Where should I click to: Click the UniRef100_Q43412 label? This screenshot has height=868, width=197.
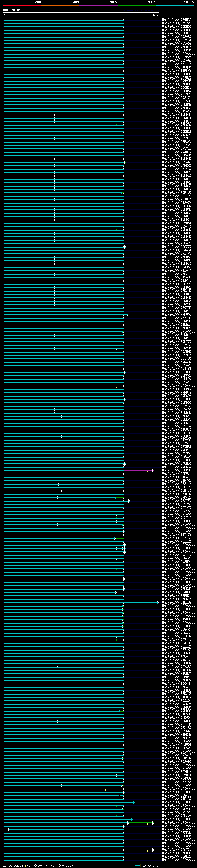(x=177, y=111)
